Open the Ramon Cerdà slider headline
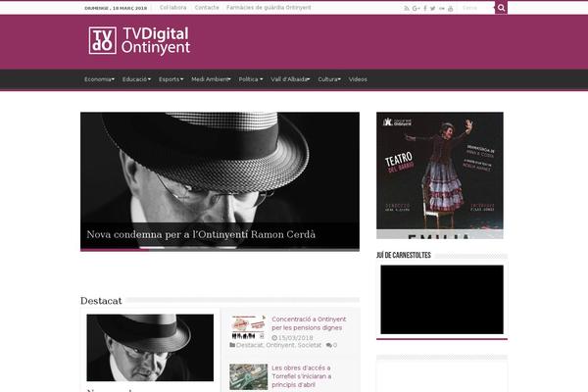The image size is (588, 392). pyautogui.click(x=201, y=234)
